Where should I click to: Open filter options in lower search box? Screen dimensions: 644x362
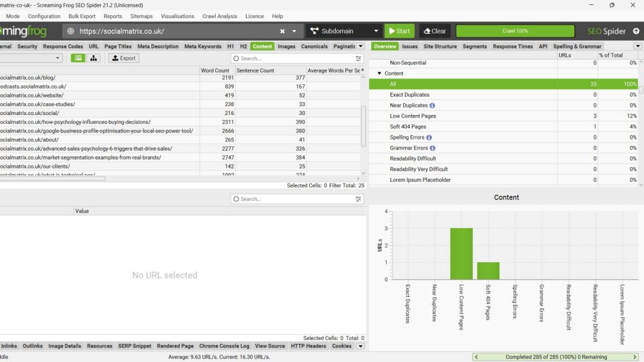coord(358,199)
